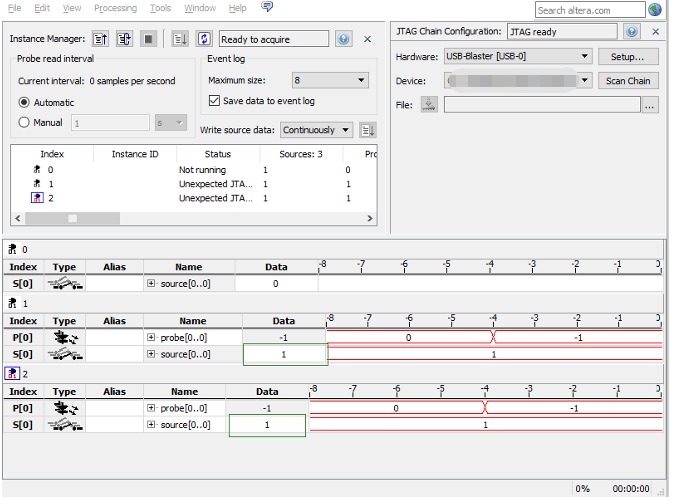Click instance 0 header icon above its table

pyautogui.click(x=12, y=249)
